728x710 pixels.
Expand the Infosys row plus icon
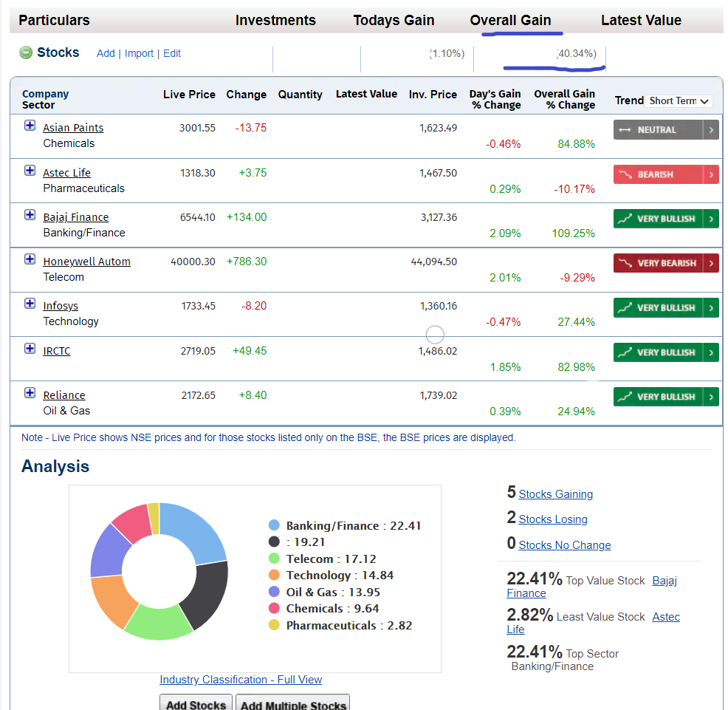[x=30, y=304]
